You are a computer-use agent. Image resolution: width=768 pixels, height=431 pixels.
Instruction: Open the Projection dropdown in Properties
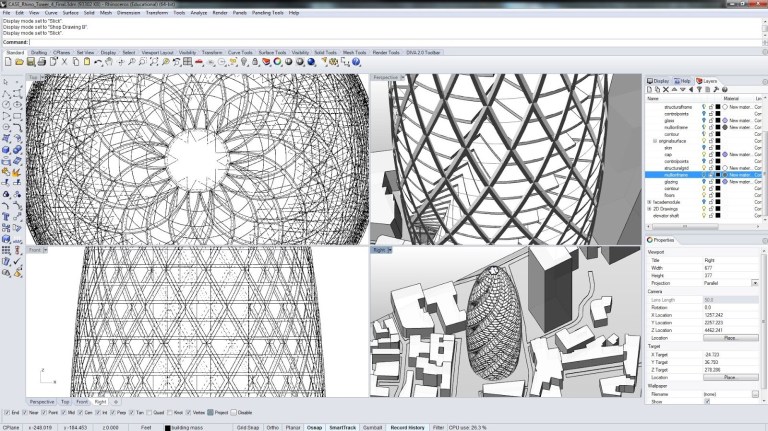point(754,282)
